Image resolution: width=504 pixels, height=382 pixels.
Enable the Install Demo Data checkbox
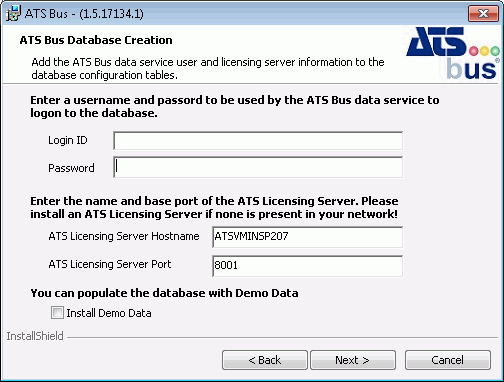point(57,313)
